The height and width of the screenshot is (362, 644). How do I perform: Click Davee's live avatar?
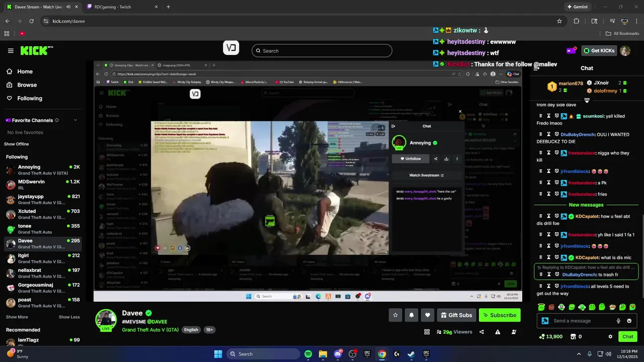click(106, 320)
